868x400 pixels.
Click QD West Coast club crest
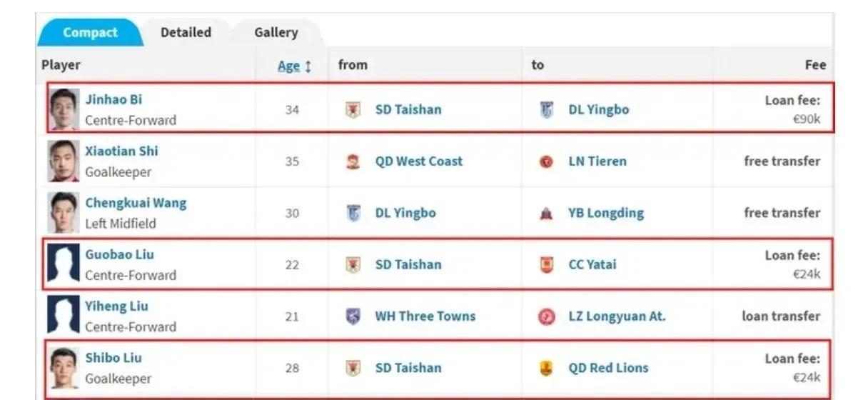[x=353, y=161]
